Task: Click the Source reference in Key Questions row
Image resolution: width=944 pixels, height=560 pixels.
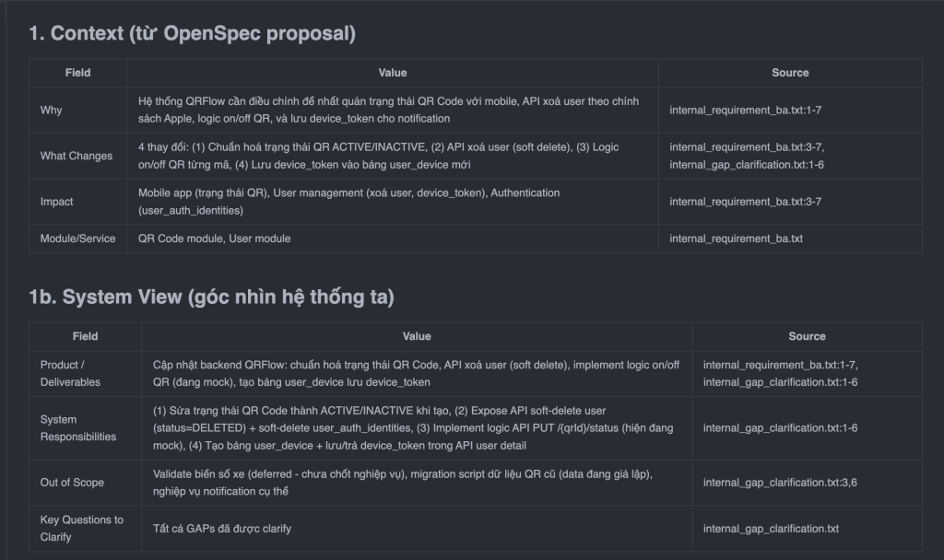Action: click(x=771, y=529)
